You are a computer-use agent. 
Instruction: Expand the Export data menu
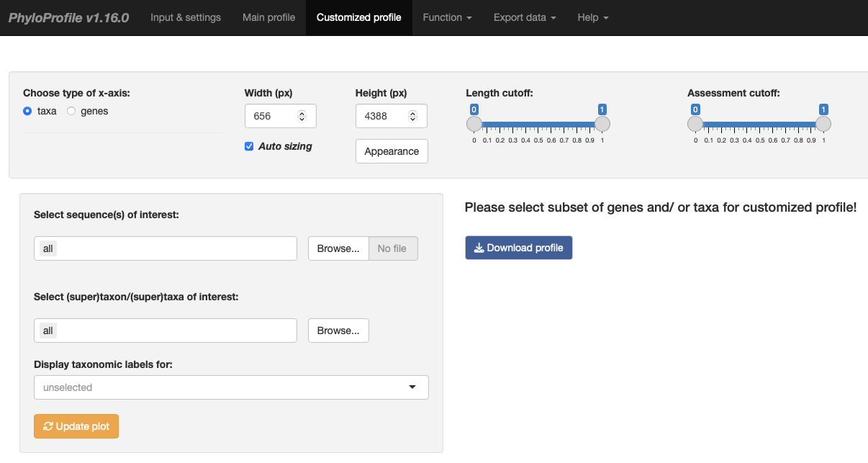[x=525, y=17]
